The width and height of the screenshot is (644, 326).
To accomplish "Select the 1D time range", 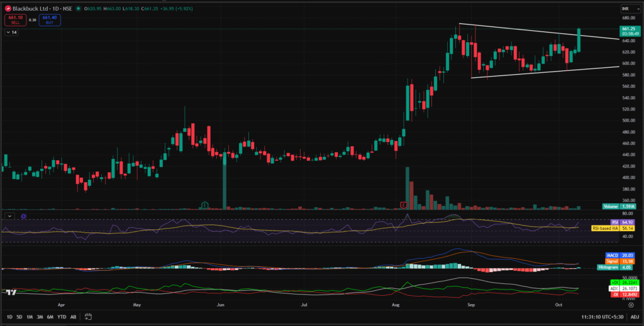I will [x=9, y=317].
